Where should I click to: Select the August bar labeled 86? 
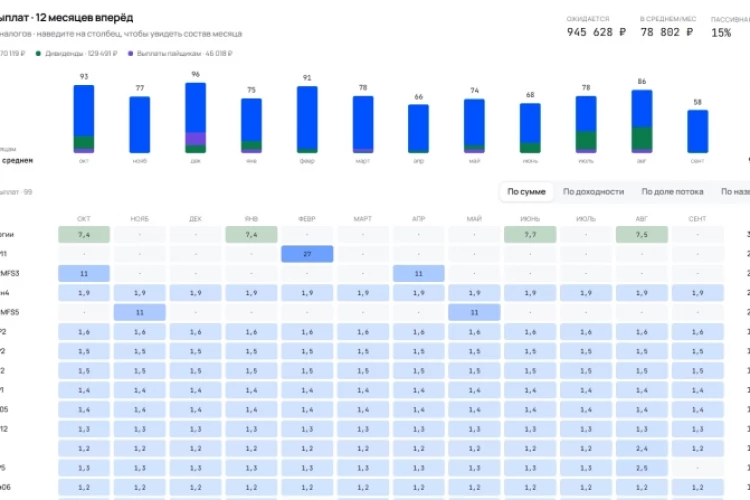click(642, 122)
